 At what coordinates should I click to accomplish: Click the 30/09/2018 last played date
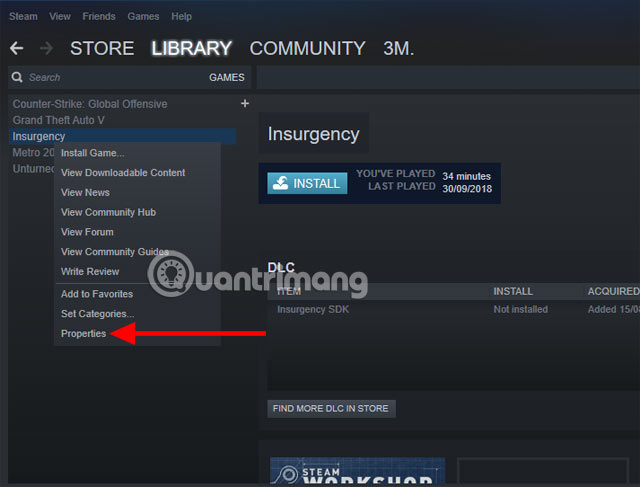pos(467,189)
